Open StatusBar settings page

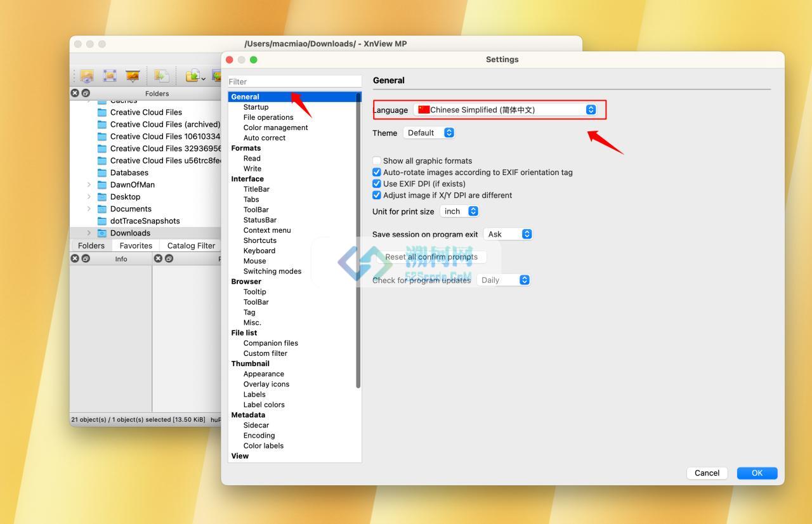[x=260, y=220]
